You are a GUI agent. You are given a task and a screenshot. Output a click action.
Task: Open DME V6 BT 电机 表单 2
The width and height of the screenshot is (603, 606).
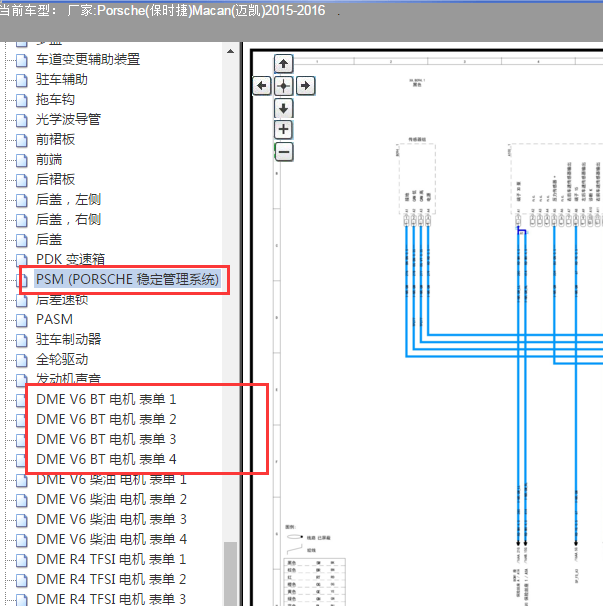[x=106, y=419]
